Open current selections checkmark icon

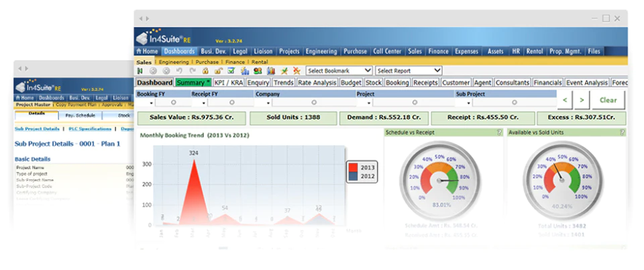point(231,71)
